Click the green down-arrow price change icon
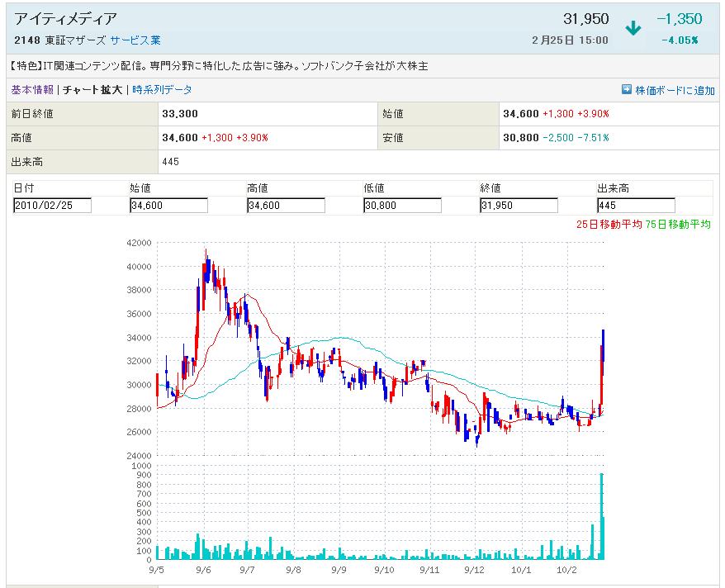This screenshot has height=588, width=725. [x=633, y=28]
